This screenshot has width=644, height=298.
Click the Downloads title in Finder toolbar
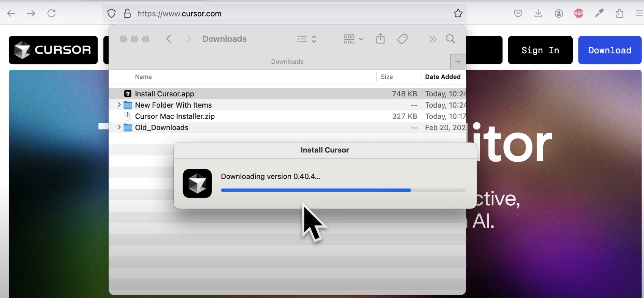click(225, 39)
